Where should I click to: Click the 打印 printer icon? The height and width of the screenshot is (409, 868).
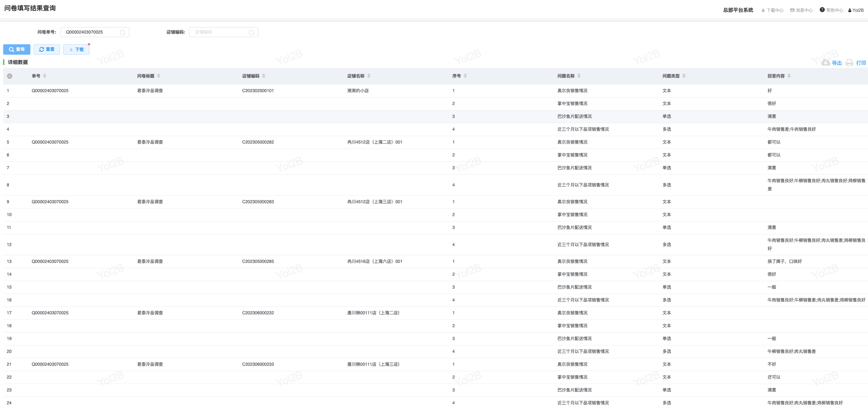849,63
